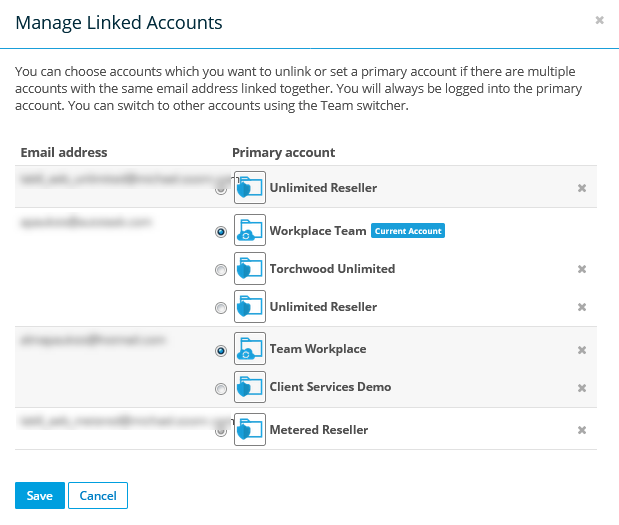The height and width of the screenshot is (525, 619).
Task: Click the Client Services Demo account icon
Action: pos(249,388)
